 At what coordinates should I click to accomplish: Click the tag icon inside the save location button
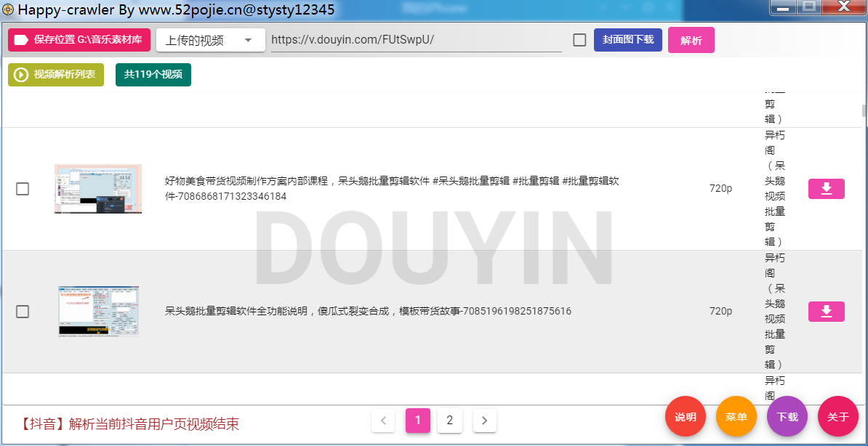(21, 40)
